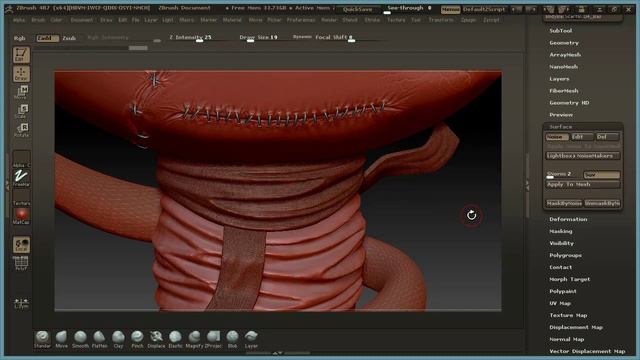This screenshot has width=640, height=360.
Task: Open the Alpha selector thumbnail
Action: pyautogui.click(x=21, y=159)
